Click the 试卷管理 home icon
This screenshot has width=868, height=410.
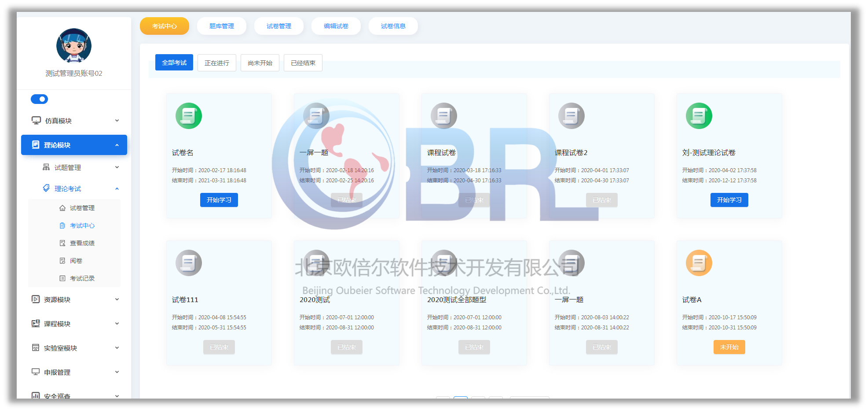pyautogui.click(x=62, y=208)
